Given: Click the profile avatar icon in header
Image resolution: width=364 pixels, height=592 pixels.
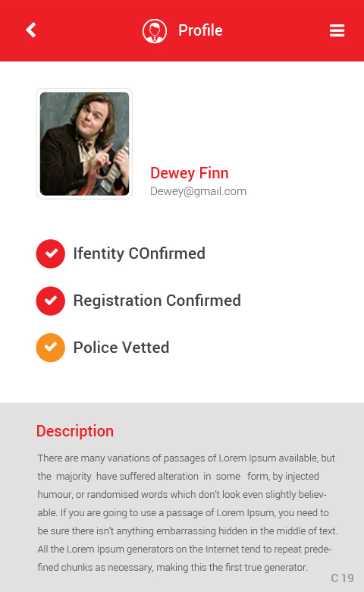Looking at the screenshot, I should (155, 31).
